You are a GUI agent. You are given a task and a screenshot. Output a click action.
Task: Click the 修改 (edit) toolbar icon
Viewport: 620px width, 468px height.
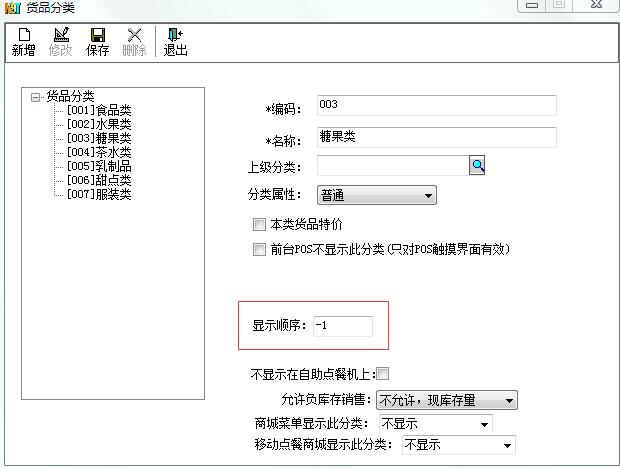click(60, 42)
